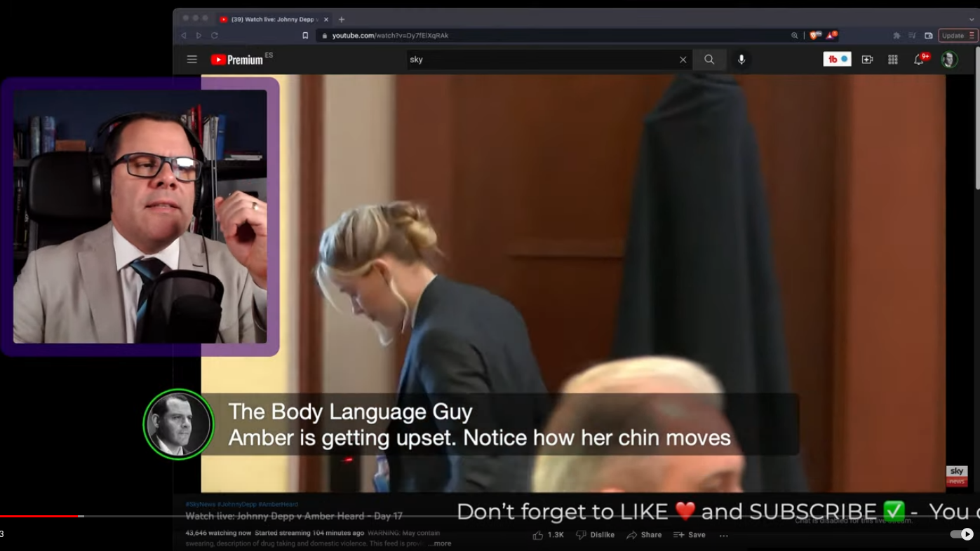Open a new tab with plus button
Viewport: 980px width, 551px height.
click(342, 20)
